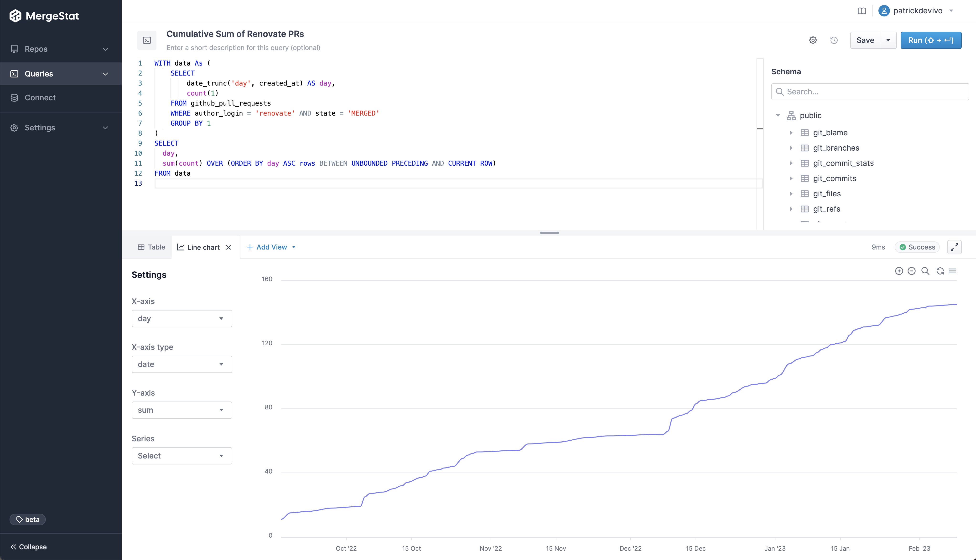Open query history clock icon
The height and width of the screenshot is (560, 976).
(x=834, y=40)
